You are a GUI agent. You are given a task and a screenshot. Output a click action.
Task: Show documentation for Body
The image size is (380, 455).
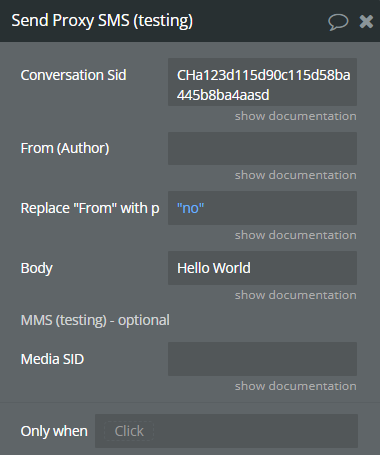tap(296, 295)
